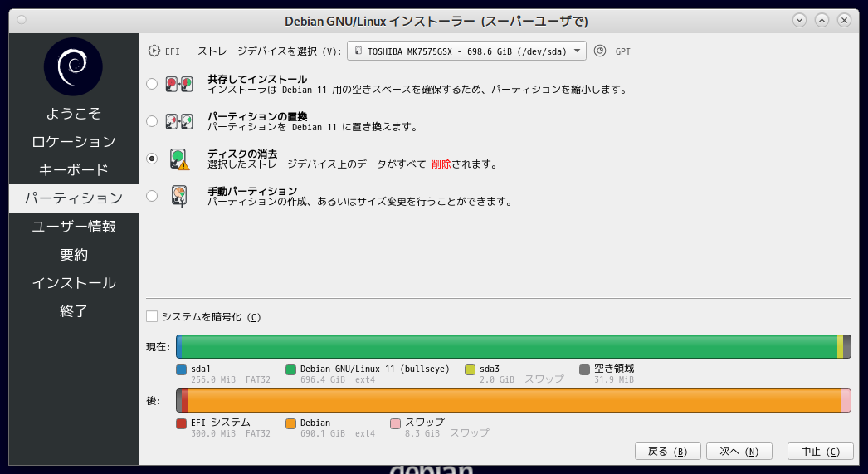Go to ロケーション step in sidebar

tap(74, 142)
